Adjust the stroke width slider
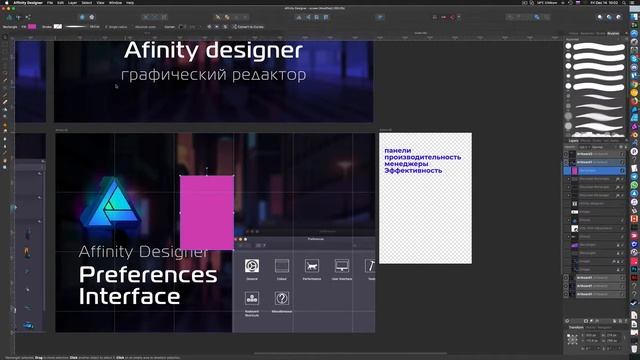The height and width of the screenshot is (360, 640). pos(77,27)
